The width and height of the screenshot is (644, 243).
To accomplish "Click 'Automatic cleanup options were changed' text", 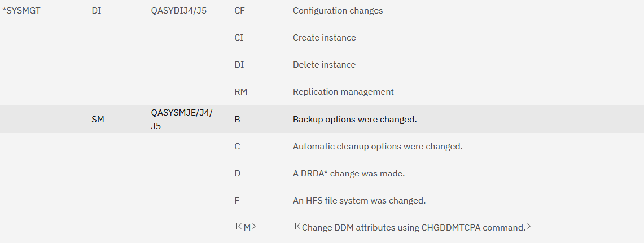I will [x=378, y=147].
